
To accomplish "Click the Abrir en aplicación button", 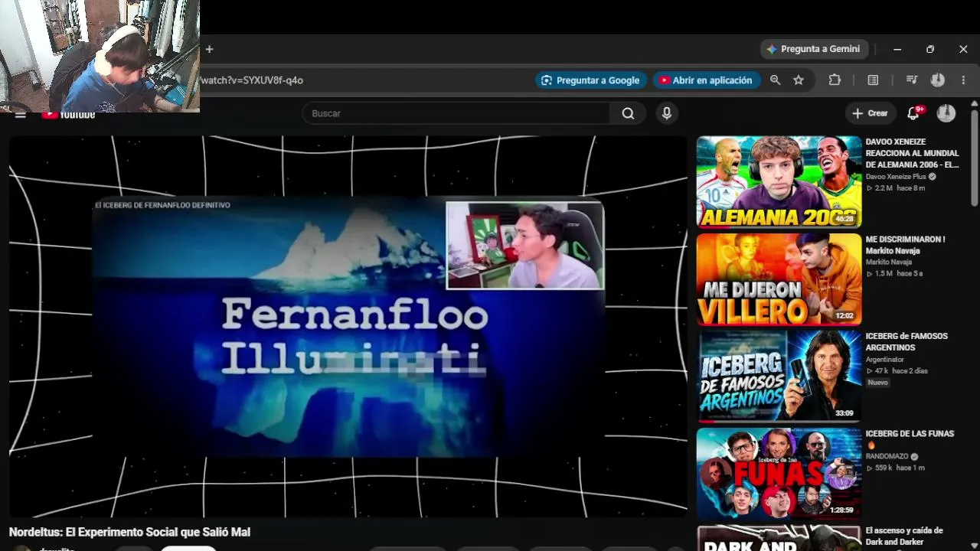I will pyautogui.click(x=706, y=80).
